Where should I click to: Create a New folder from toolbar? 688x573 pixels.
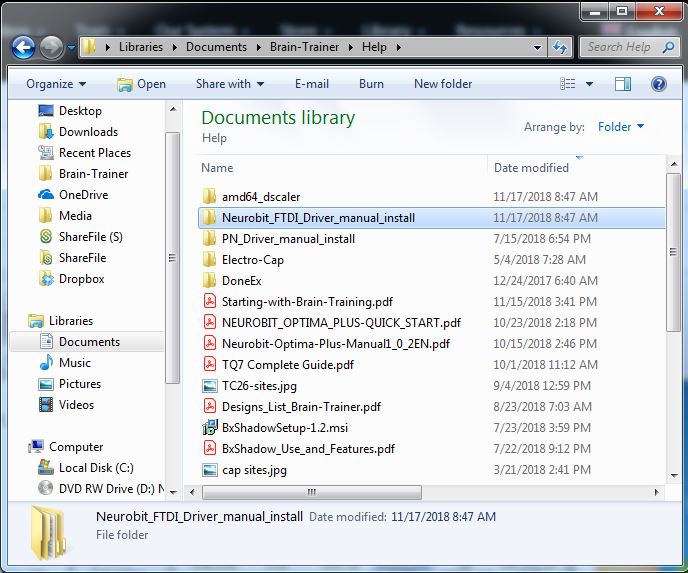point(443,84)
